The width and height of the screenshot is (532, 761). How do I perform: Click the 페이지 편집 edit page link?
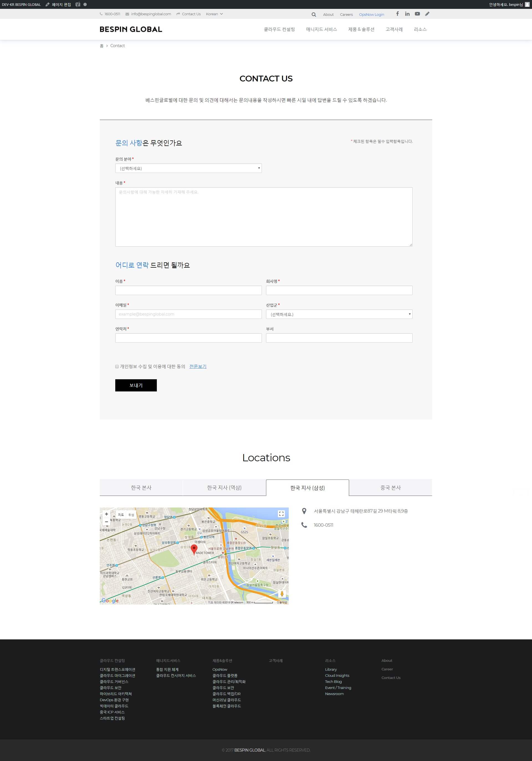tap(58, 4)
